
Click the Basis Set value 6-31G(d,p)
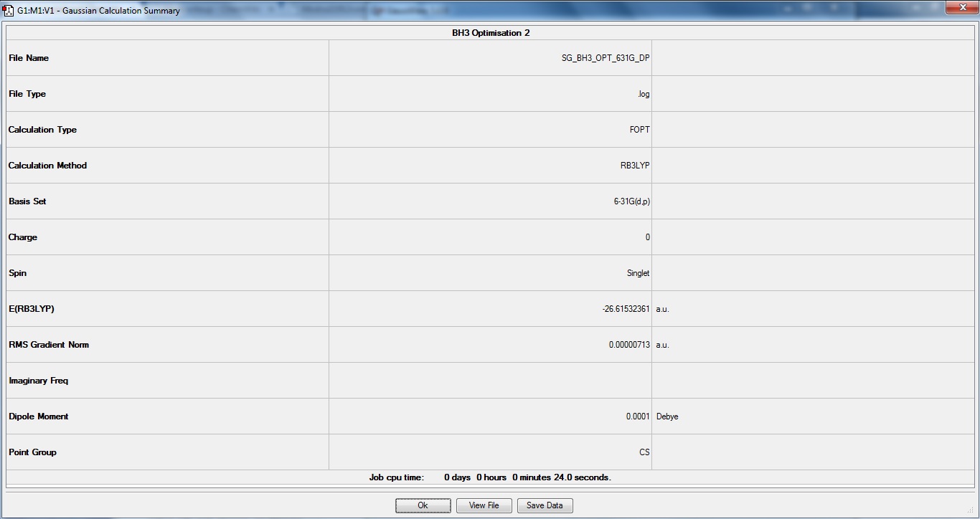631,201
